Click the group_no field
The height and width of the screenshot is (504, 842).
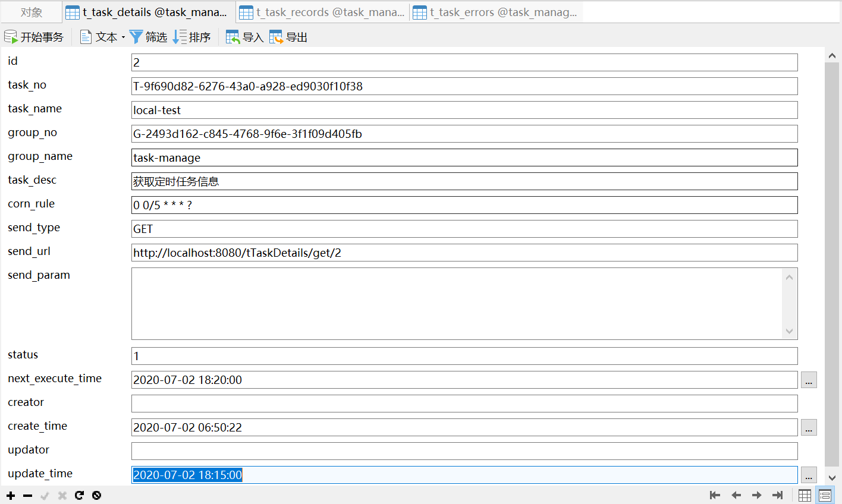[464, 134]
